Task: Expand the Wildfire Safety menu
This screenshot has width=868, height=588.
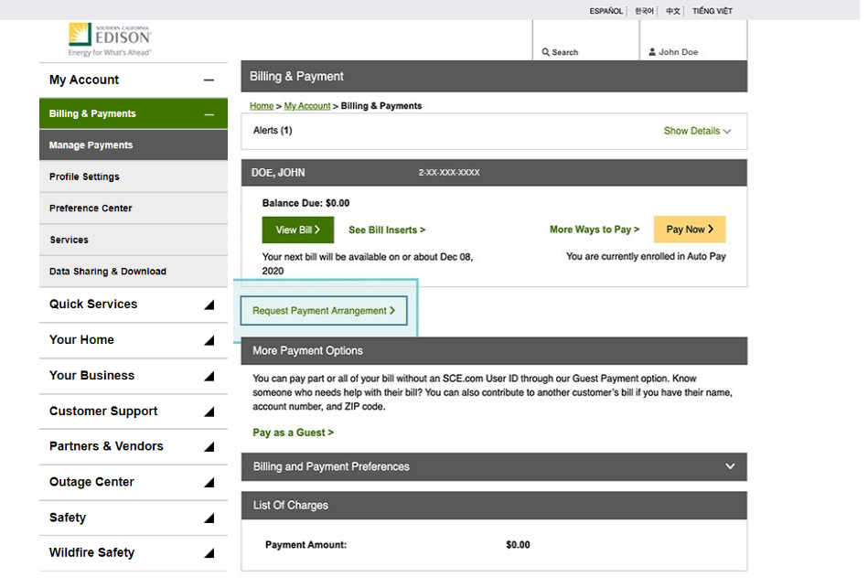Action: click(x=209, y=553)
